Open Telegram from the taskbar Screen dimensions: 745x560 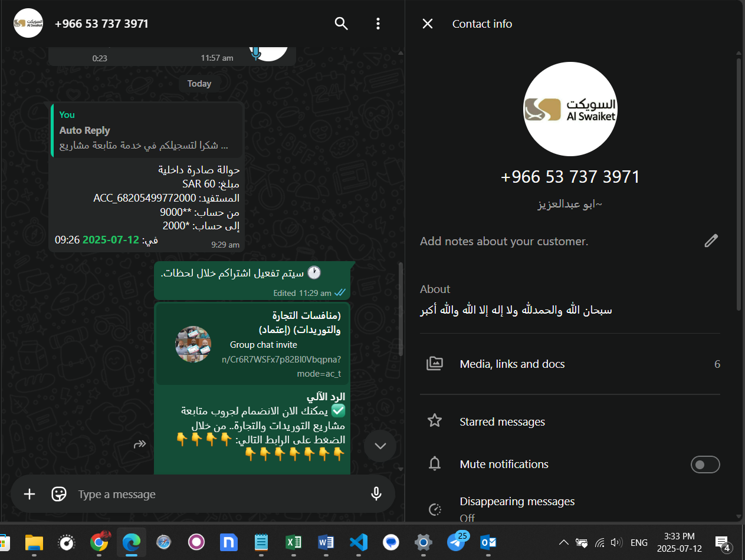[456, 542]
